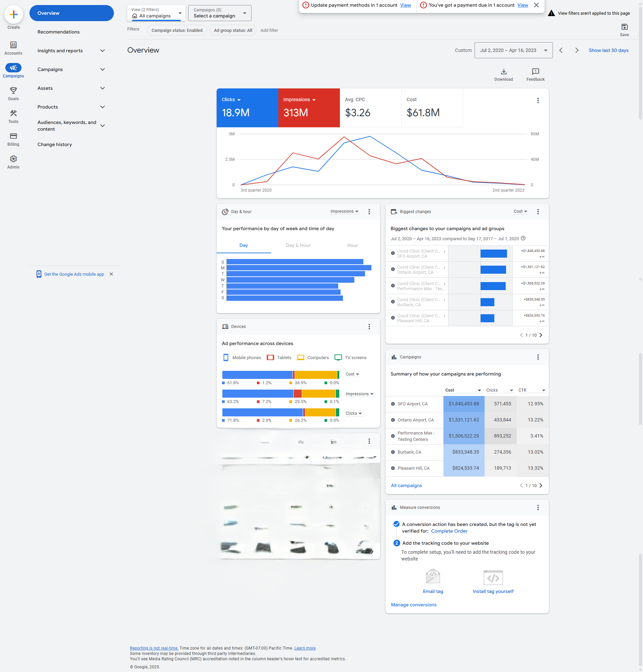Click the Show last 30 days link
Image resolution: width=643 pixels, height=672 pixels.
click(609, 50)
